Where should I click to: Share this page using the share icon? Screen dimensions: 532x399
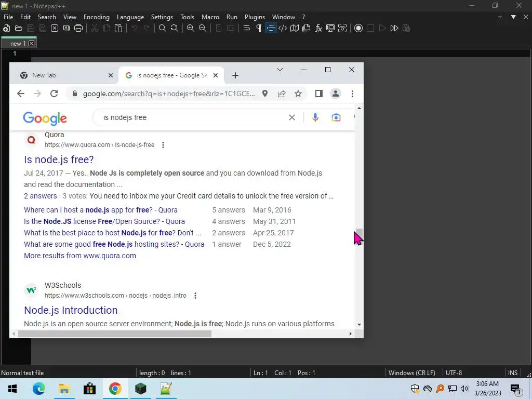click(x=282, y=94)
